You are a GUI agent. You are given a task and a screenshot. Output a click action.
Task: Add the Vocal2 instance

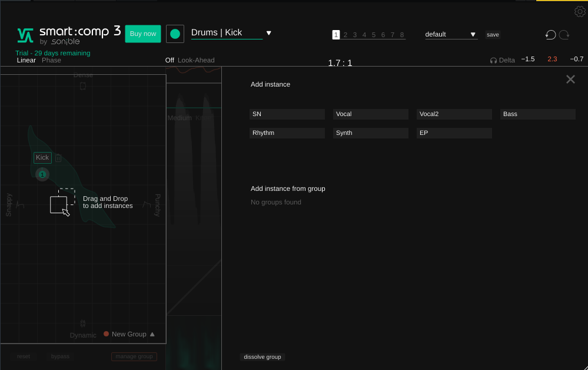tap(454, 114)
